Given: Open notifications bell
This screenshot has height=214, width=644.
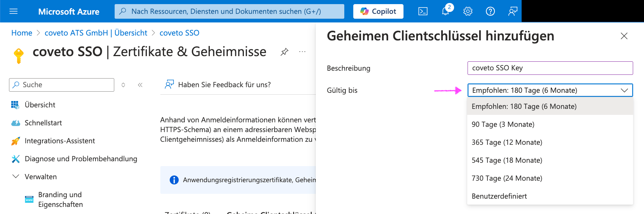Looking at the screenshot, I should 445,11.
